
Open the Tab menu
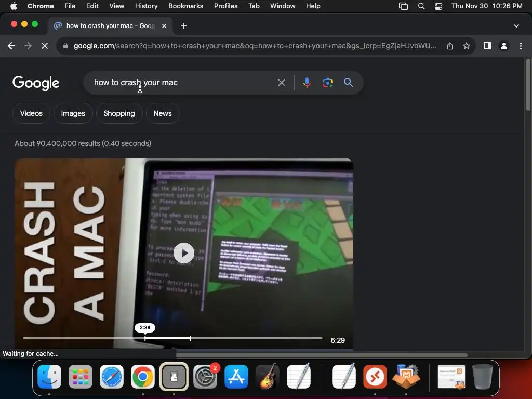pyautogui.click(x=254, y=6)
